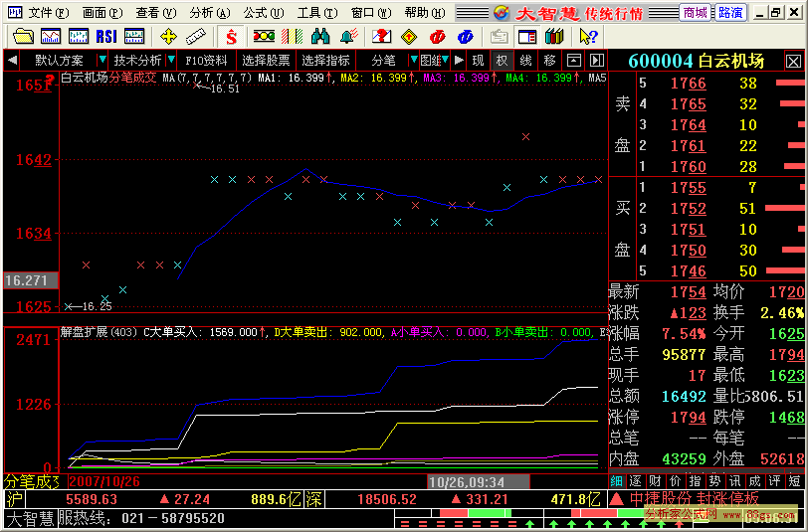This screenshot has height=532, width=808.
Task: Select the RSI indicator toolbar icon
Action: [106, 37]
